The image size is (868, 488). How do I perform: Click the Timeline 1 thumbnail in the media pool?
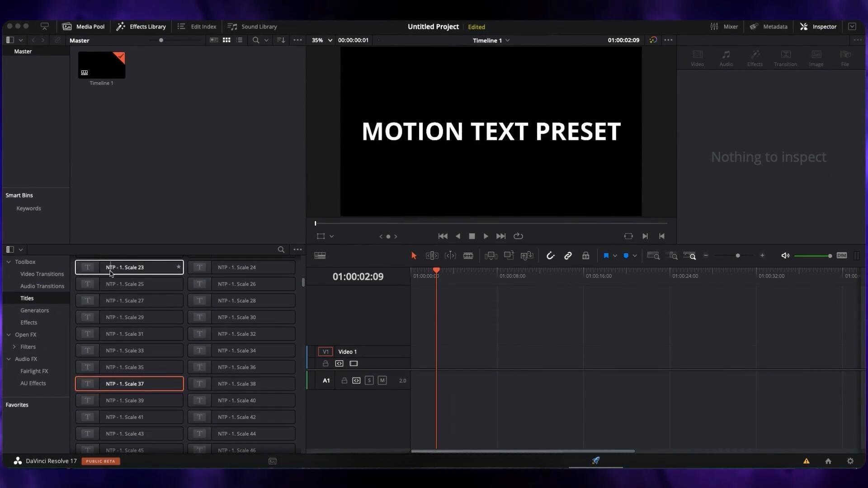[x=101, y=65]
